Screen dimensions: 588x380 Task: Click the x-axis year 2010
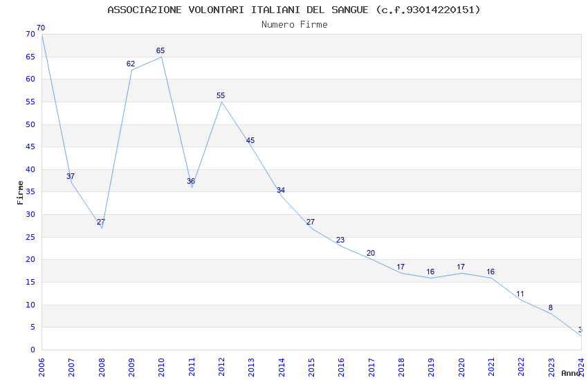tap(161, 367)
